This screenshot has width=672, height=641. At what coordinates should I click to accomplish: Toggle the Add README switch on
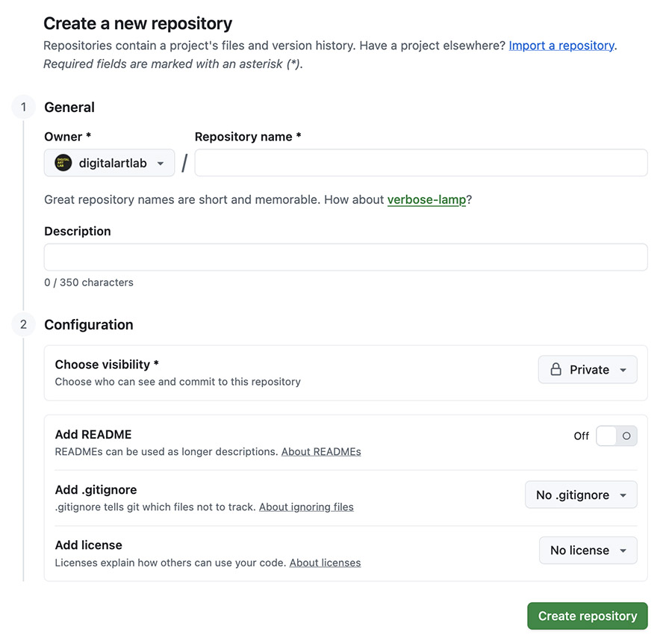[x=616, y=436]
